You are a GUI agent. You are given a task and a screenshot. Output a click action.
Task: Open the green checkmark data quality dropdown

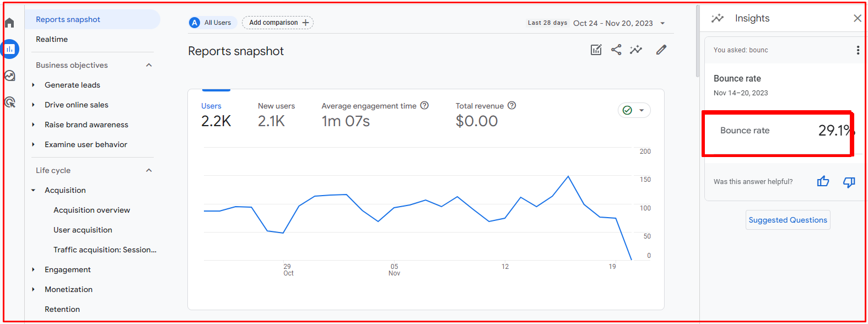634,110
